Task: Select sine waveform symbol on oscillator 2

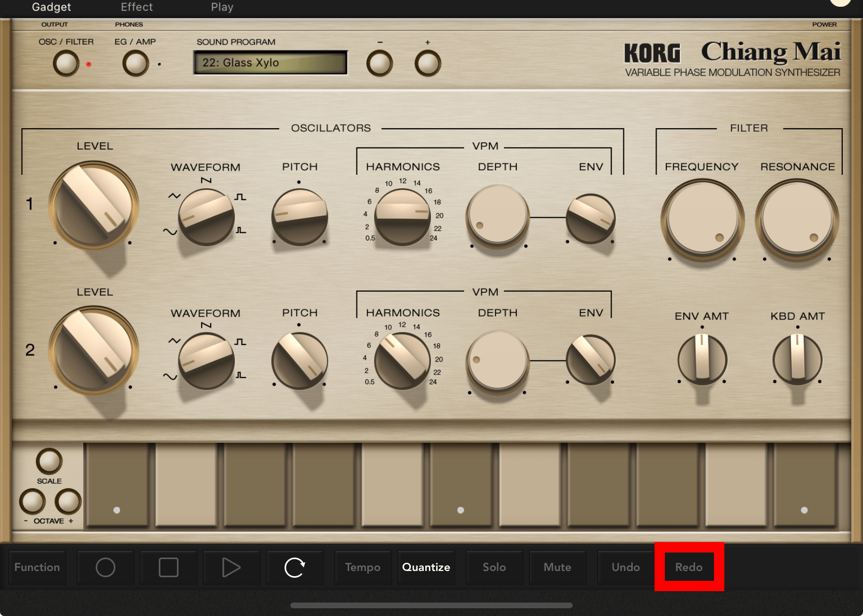Action: point(170,376)
